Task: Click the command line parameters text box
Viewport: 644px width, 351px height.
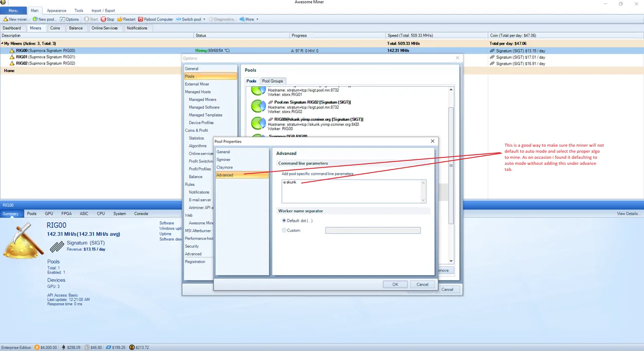Action: pos(354,191)
